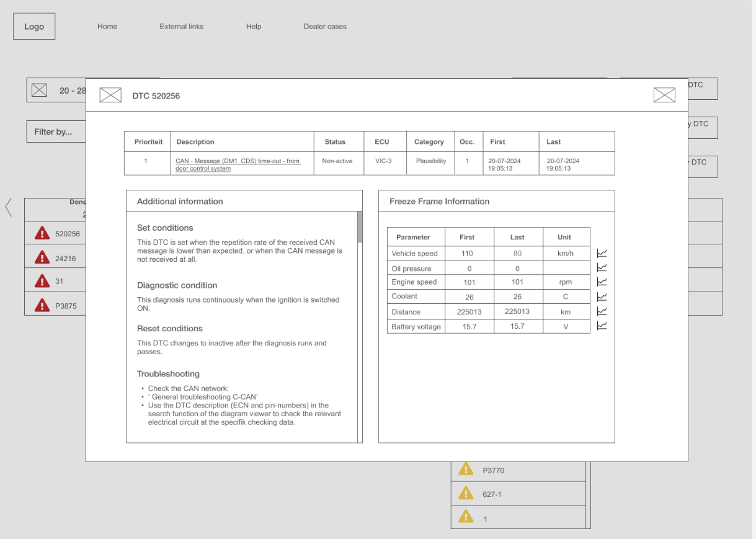
Task: Click the image placeholder left of DTC 520256 title
Action: [x=110, y=95]
